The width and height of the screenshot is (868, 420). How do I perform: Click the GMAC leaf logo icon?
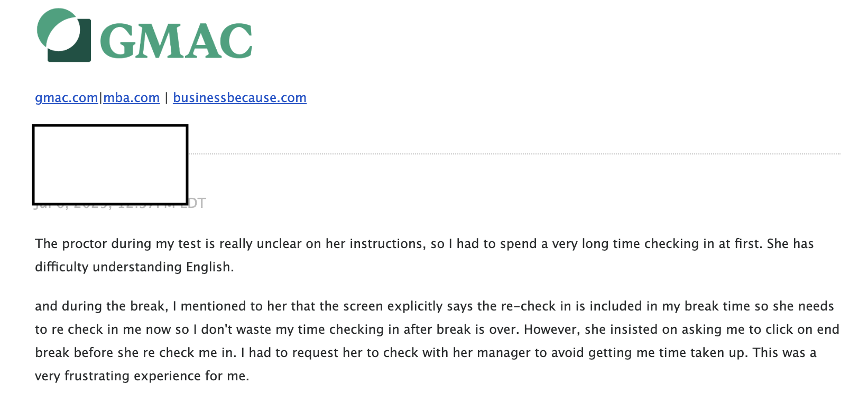point(63,35)
